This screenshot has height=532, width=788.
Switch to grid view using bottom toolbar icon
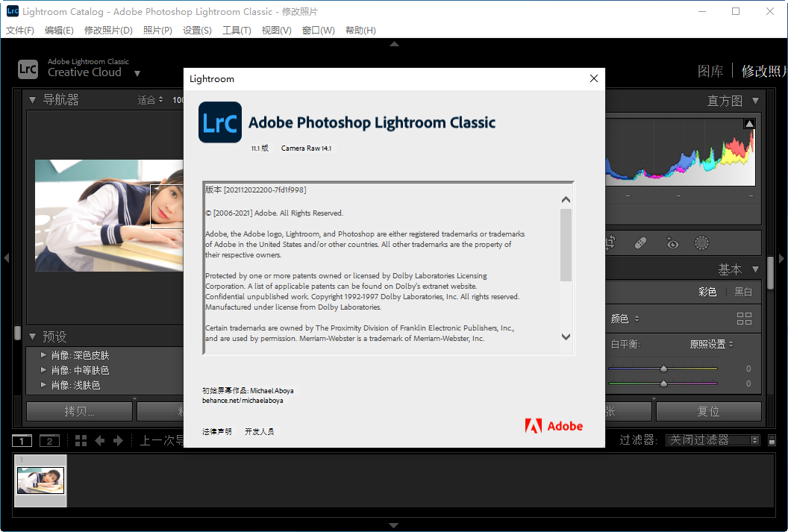pyautogui.click(x=81, y=440)
